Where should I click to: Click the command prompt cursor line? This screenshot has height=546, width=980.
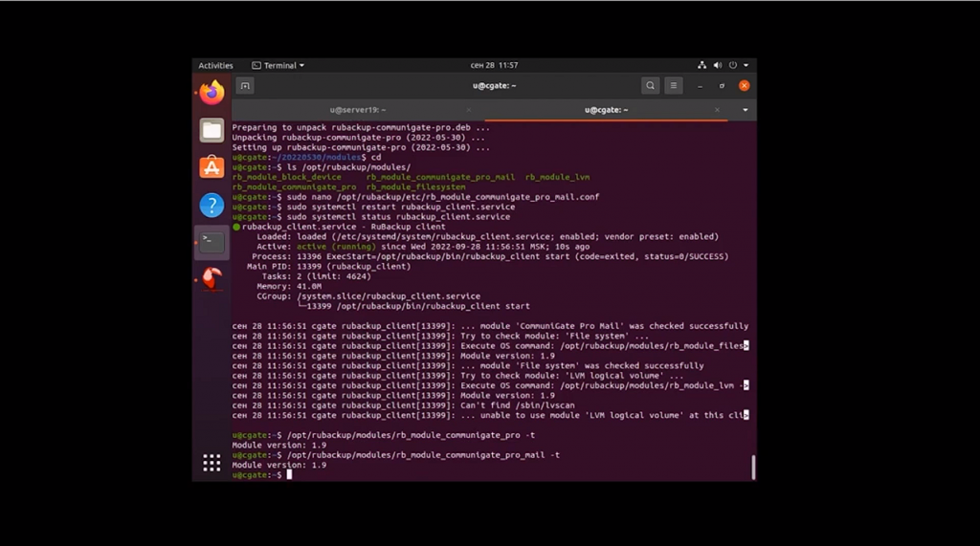click(261, 475)
